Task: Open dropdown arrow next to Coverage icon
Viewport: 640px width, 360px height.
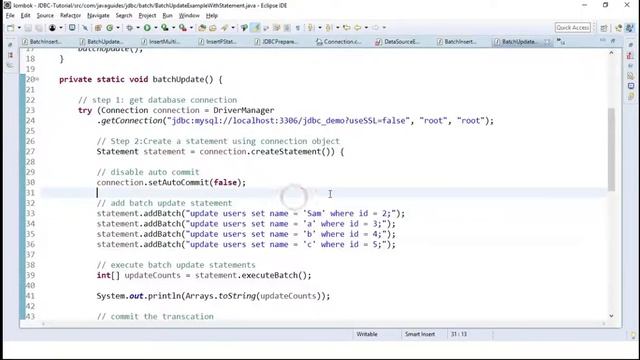Action: click(173, 28)
